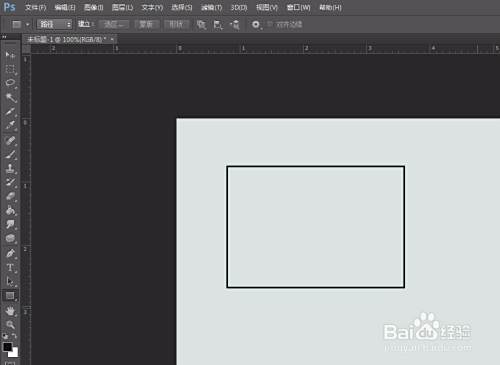The width and height of the screenshot is (500, 365).
Task: Click the ruler origin corner box
Action: (26, 49)
